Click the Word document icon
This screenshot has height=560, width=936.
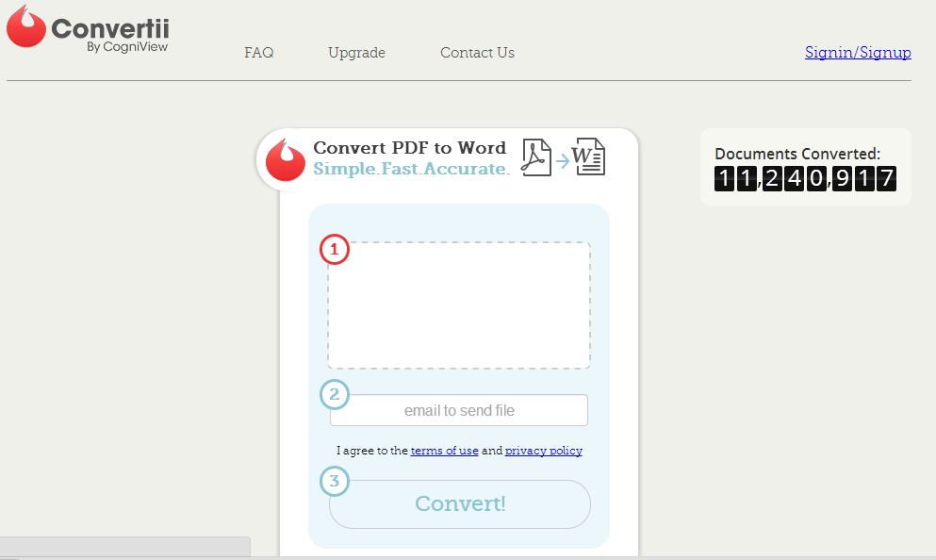[588, 156]
